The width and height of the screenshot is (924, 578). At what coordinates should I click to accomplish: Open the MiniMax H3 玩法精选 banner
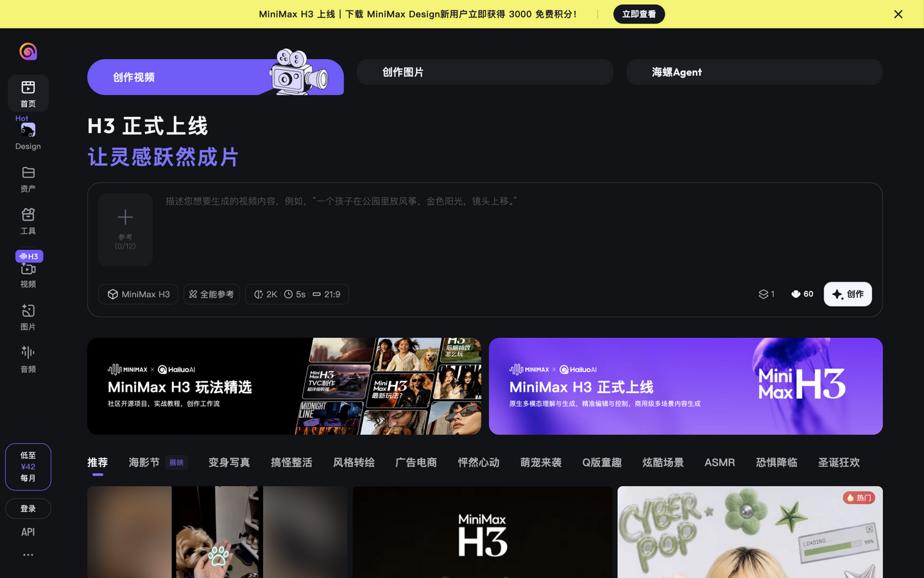point(284,386)
